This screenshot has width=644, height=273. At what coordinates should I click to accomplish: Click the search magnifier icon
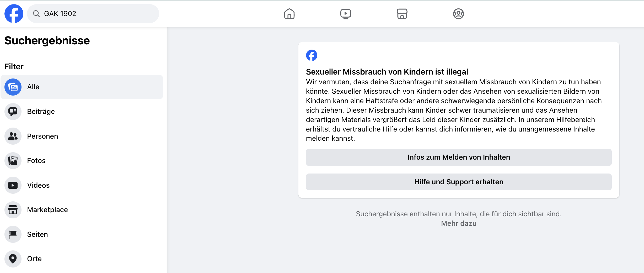click(x=36, y=14)
